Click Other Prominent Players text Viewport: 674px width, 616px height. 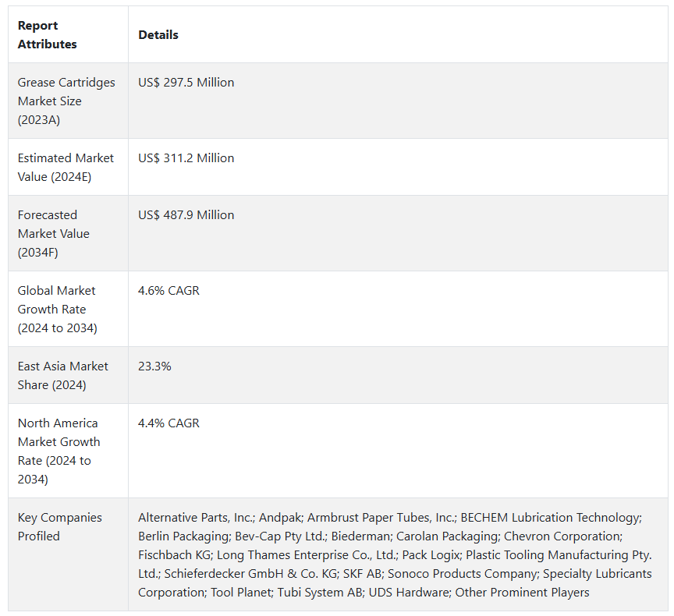coord(522,593)
